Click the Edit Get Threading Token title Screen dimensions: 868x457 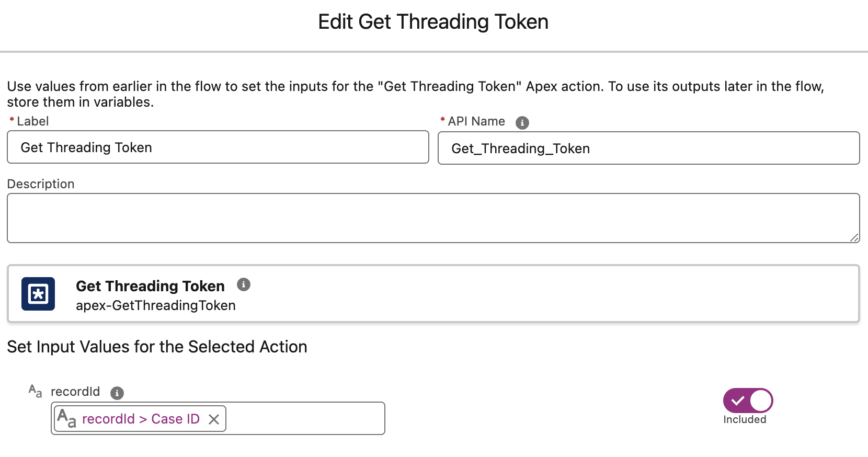433,21
